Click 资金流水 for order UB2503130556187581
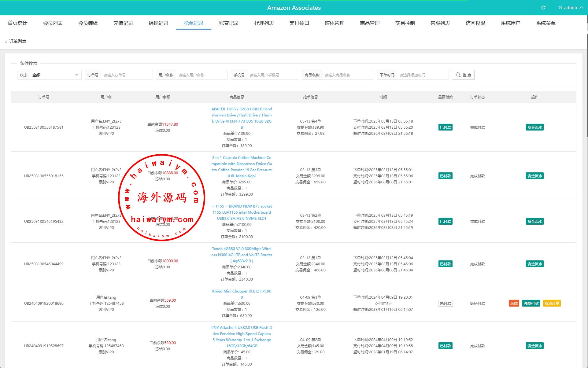 pos(534,127)
